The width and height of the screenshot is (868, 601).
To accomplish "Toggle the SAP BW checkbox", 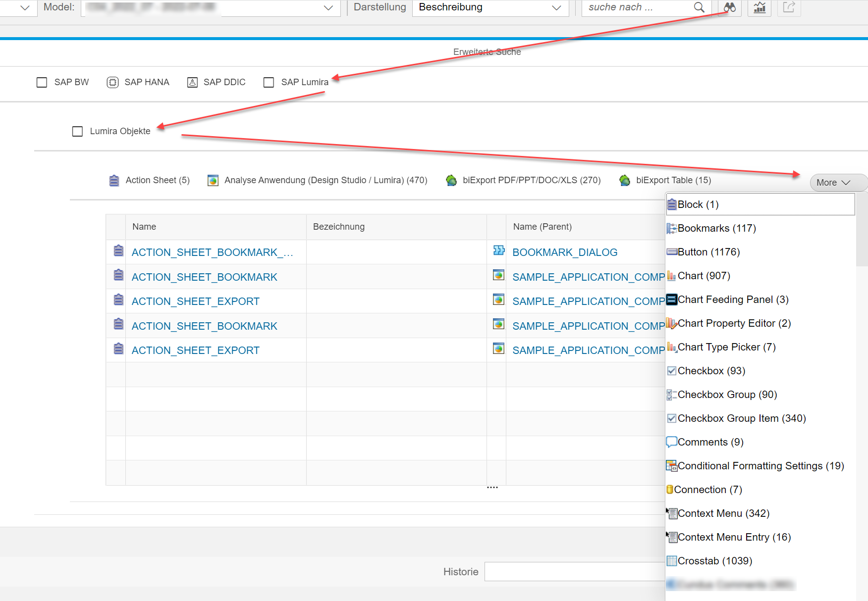I will click(x=42, y=82).
